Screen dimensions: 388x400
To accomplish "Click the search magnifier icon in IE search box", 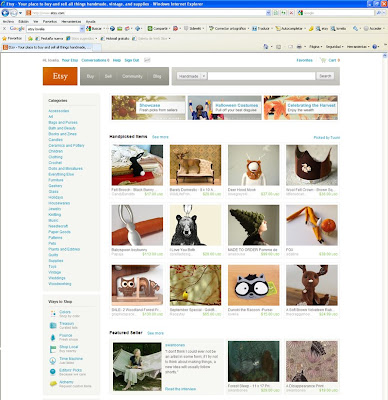I will [x=379, y=13].
